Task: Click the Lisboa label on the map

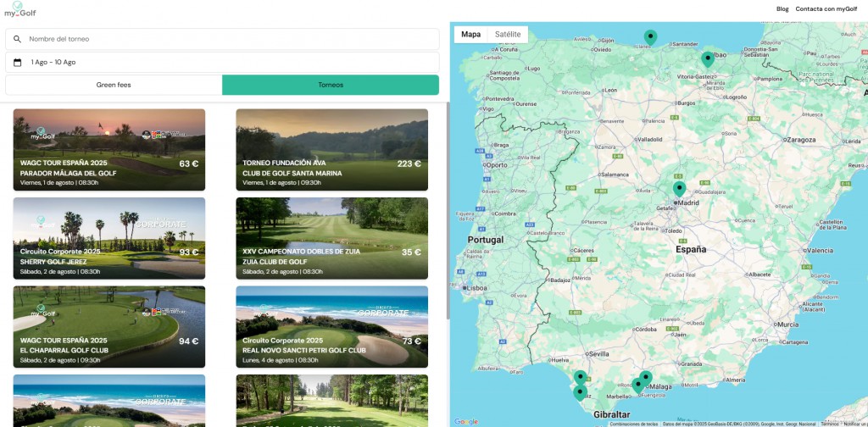Action: coord(476,288)
